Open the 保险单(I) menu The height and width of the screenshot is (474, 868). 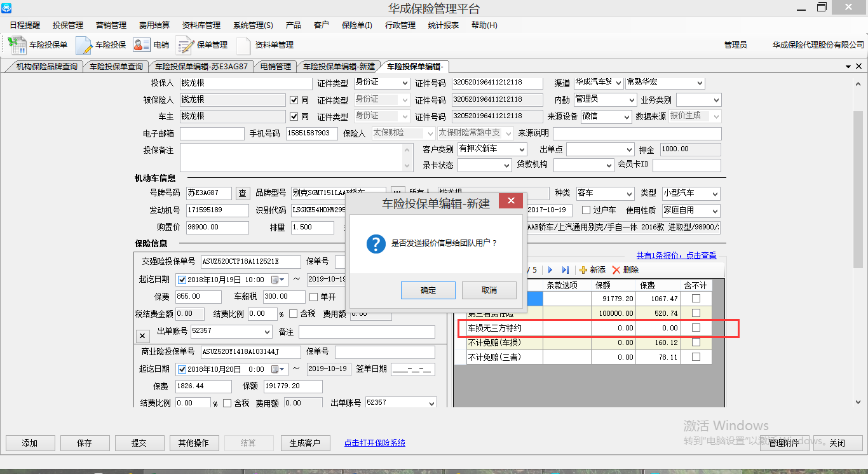coord(356,25)
